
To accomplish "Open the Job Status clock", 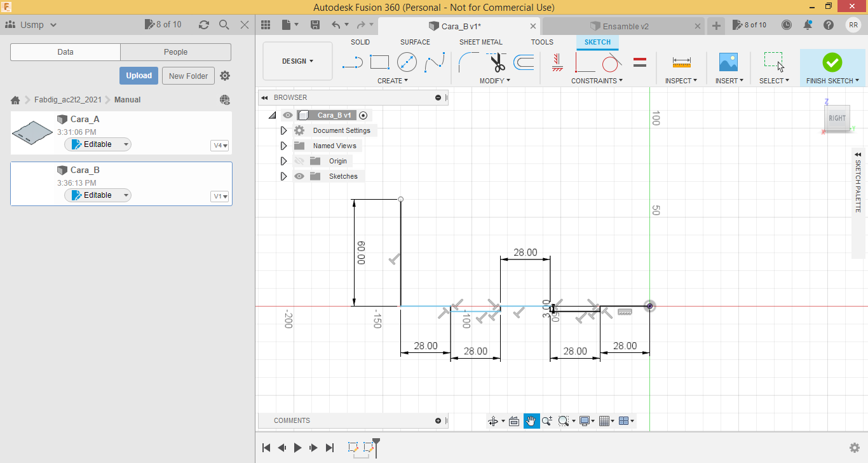I will (787, 25).
